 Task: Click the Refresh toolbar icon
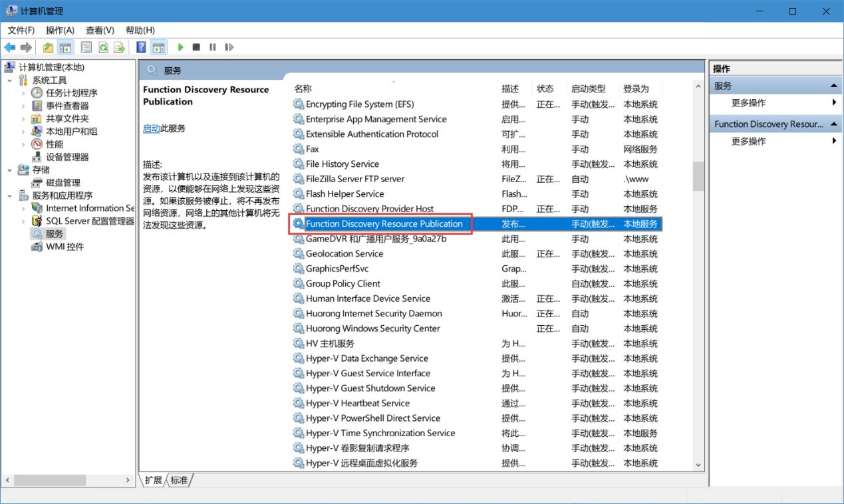104,47
